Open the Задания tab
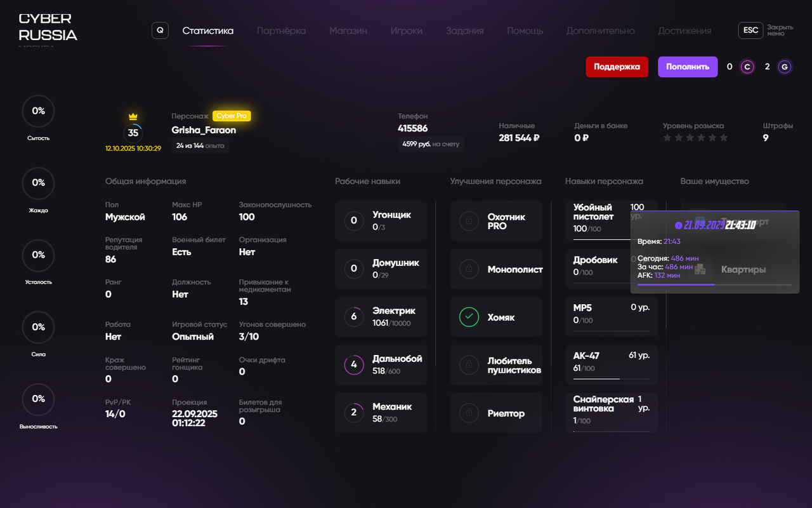 465,30
